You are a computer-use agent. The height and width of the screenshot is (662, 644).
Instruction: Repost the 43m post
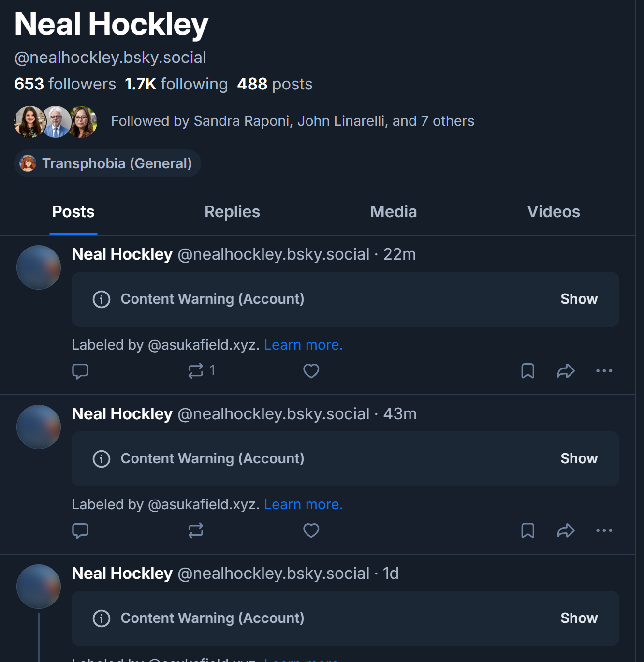coord(196,530)
